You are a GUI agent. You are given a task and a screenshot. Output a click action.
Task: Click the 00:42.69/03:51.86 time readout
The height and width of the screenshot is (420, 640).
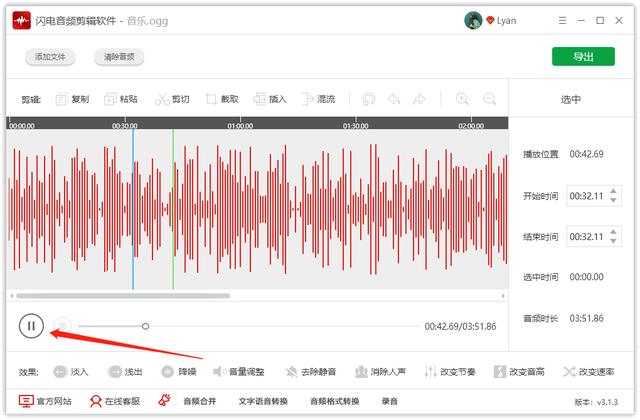coord(460,327)
